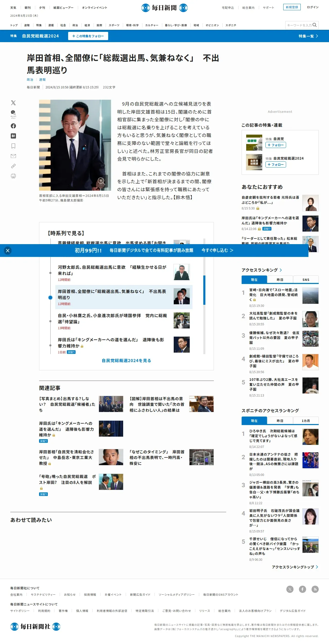Select 昨日 tab in スポニチ ranking

click(280, 421)
